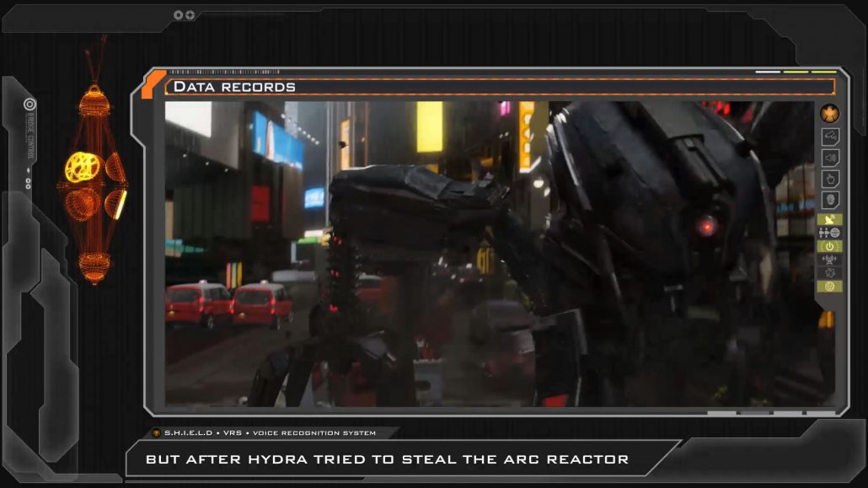Viewport: 868px width, 488px height.
Task: Click the satellite dish icon
Action: point(829,220)
